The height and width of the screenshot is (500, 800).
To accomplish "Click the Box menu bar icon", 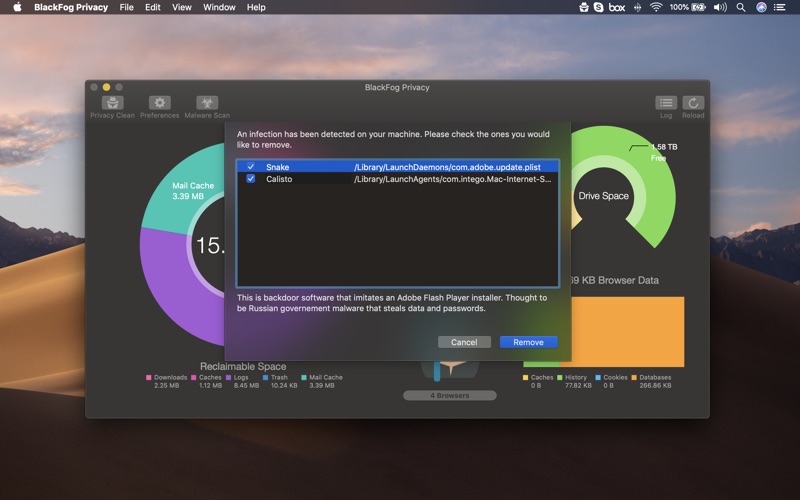I will [x=617, y=7].
